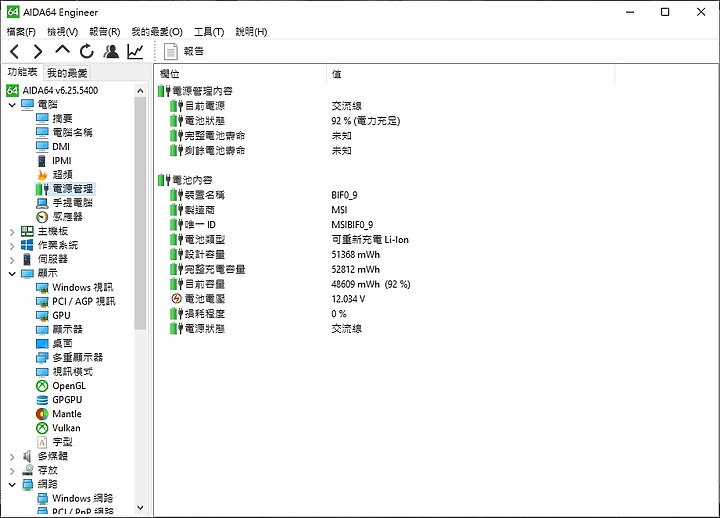Open the OpenGL tree item
Viewport: 720px width, 518px height.
(69, 386)
